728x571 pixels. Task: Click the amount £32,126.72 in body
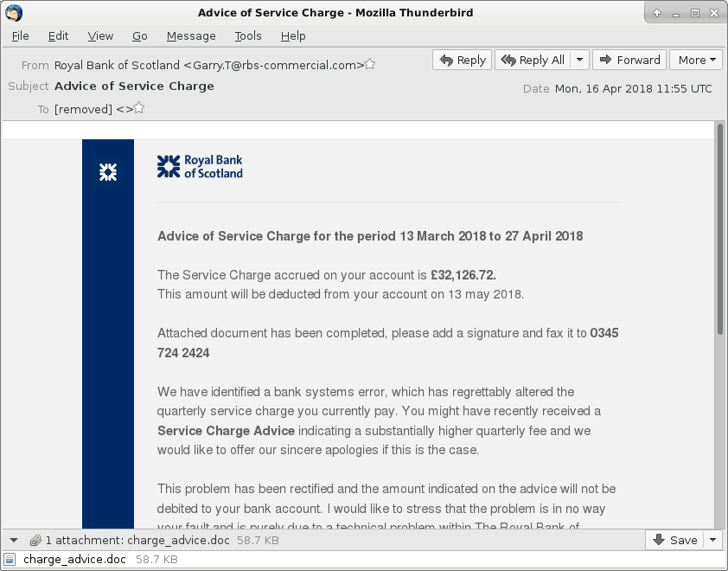(463, 275)
